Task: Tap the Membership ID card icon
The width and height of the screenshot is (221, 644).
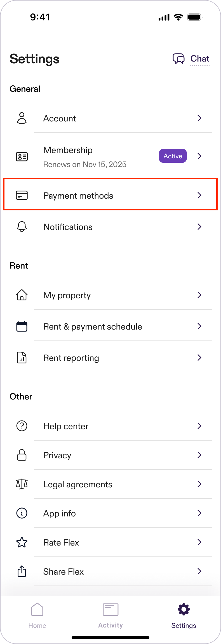Action: (x=22, y=156)
